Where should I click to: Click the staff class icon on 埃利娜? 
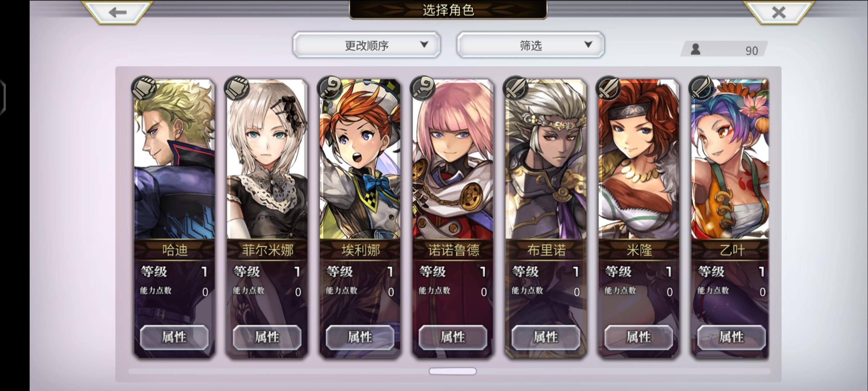[329, 88]
